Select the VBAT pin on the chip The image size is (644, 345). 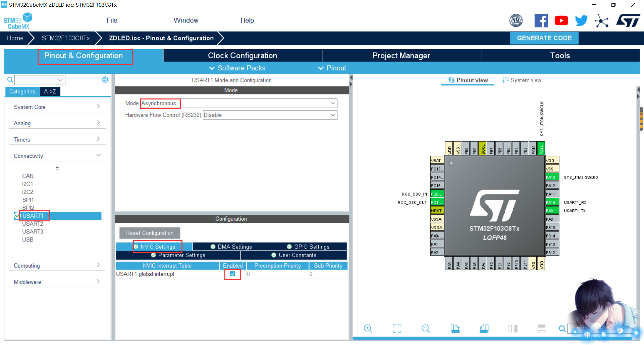coord(437,160)
